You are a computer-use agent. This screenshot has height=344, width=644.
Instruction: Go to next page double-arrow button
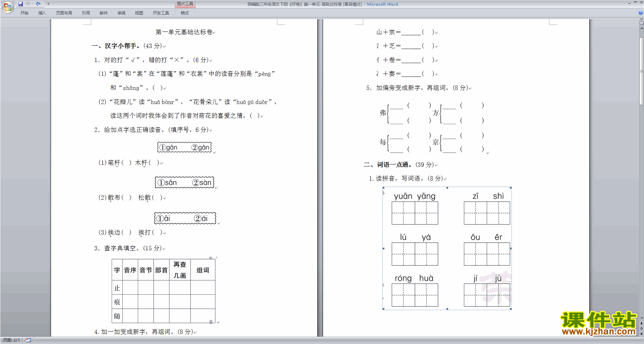pos(641,334)
